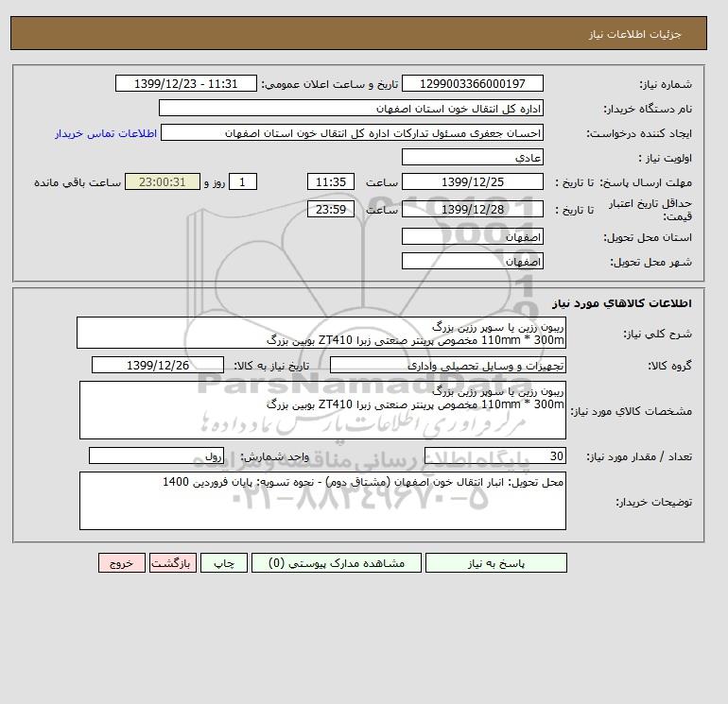Click the 'گروه کالا:' label

[x=669, y=366]
